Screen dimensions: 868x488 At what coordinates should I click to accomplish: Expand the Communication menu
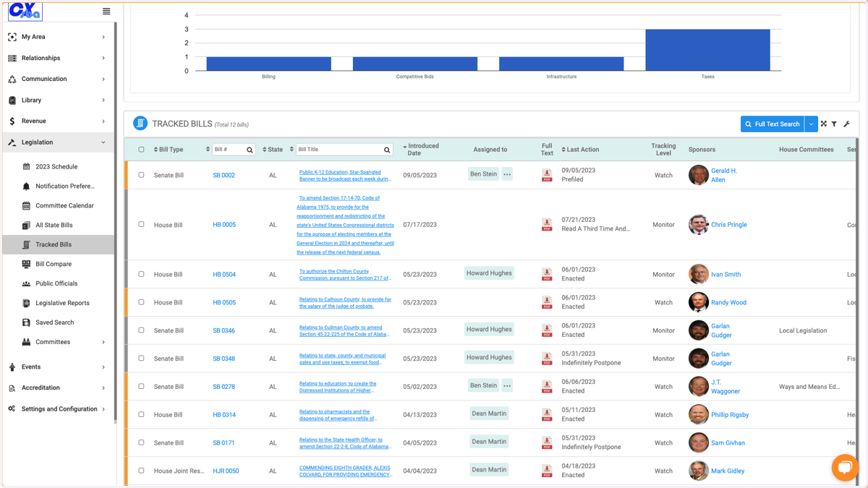(57, 79)
